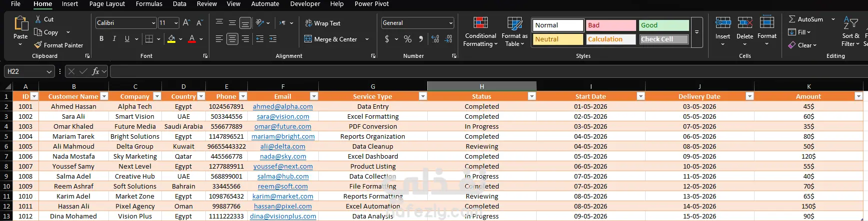Expand the cell Styles gallery
The image size is (868, 221).
[x=697, y=32]
